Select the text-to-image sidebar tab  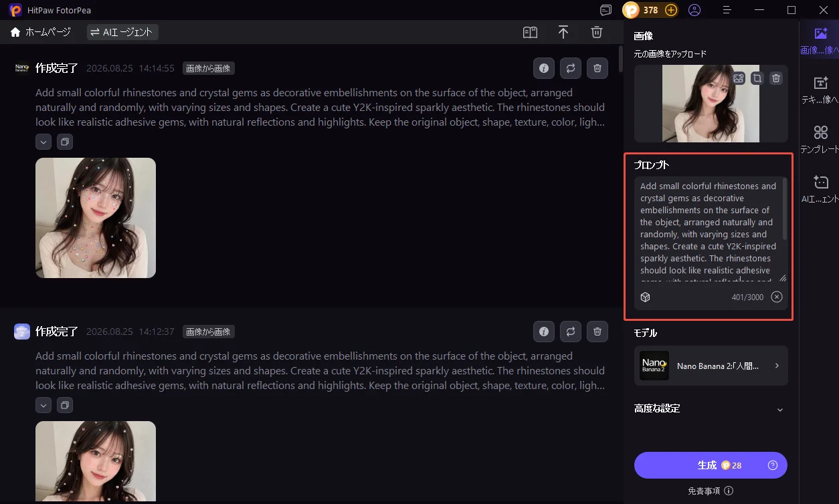click(x=820, y=90)
